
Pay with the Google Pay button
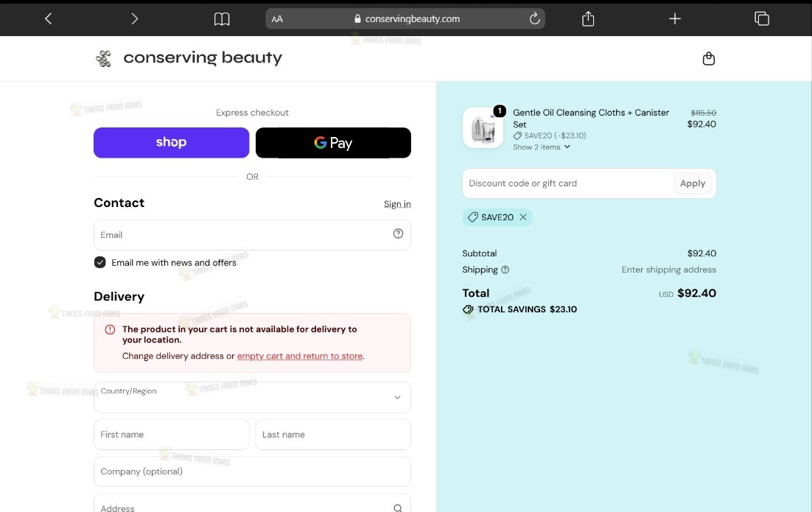pyautogui.click(x=333, y=142)
